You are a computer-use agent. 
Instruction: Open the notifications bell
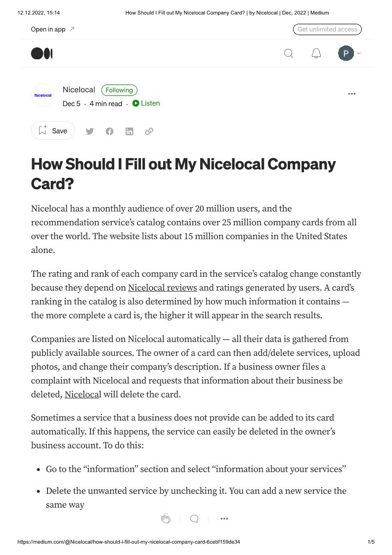tap(316, 53)
